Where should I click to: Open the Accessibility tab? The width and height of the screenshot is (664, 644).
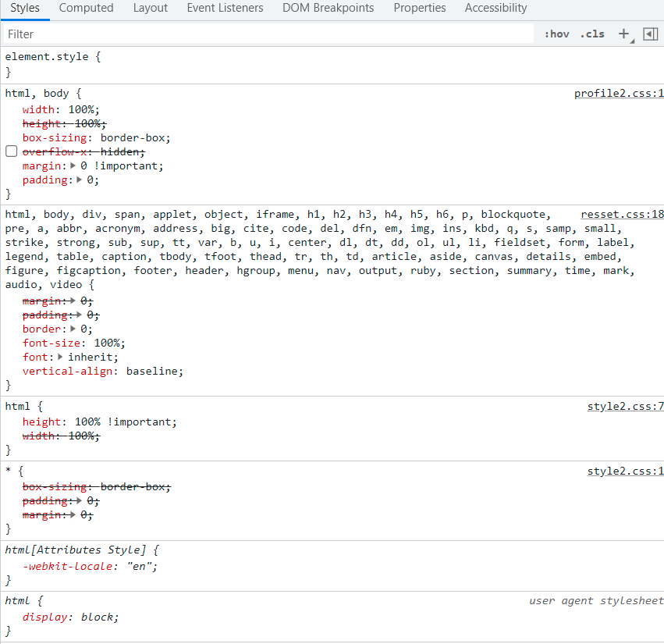[x=496, y=8]
